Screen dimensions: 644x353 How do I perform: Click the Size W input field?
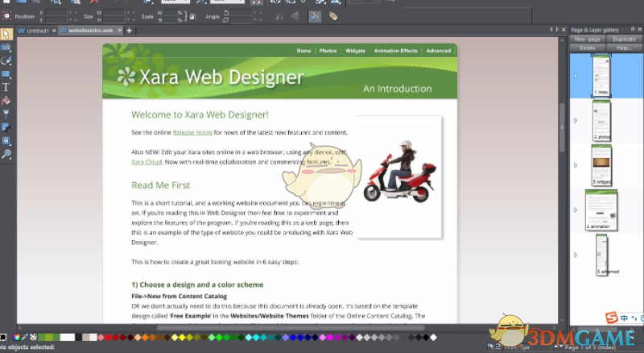114,13
